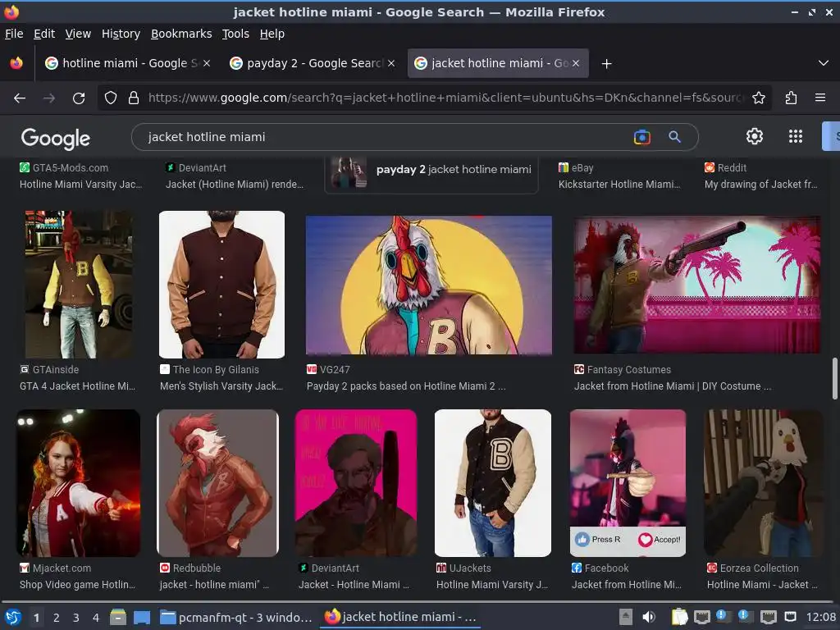Open the file manager taskbar launcher
840x630 pixels.
point(118,618)
